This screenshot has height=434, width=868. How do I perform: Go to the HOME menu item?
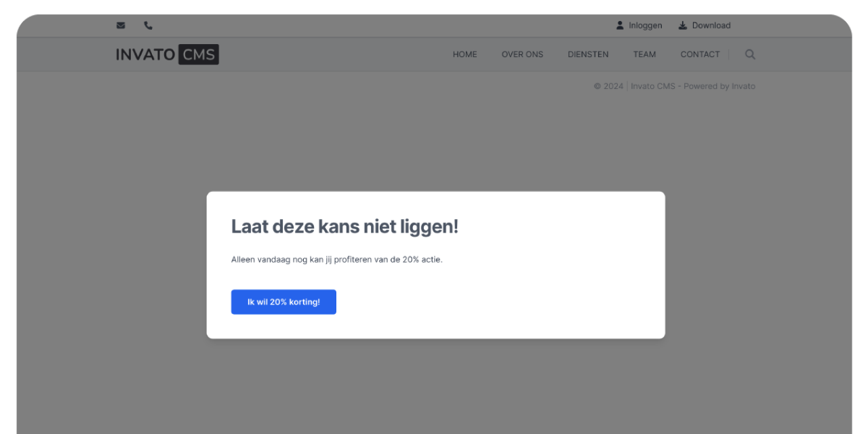tap(465, 55)
